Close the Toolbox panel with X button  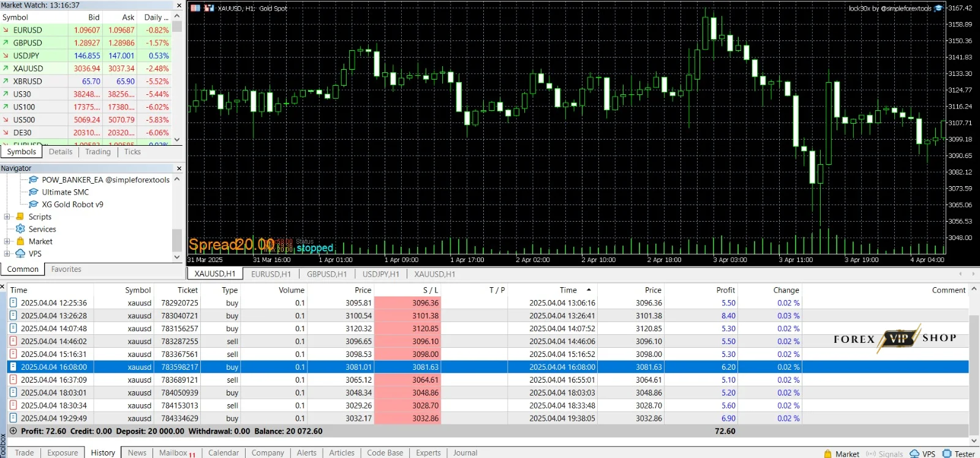tap(2, 287)
